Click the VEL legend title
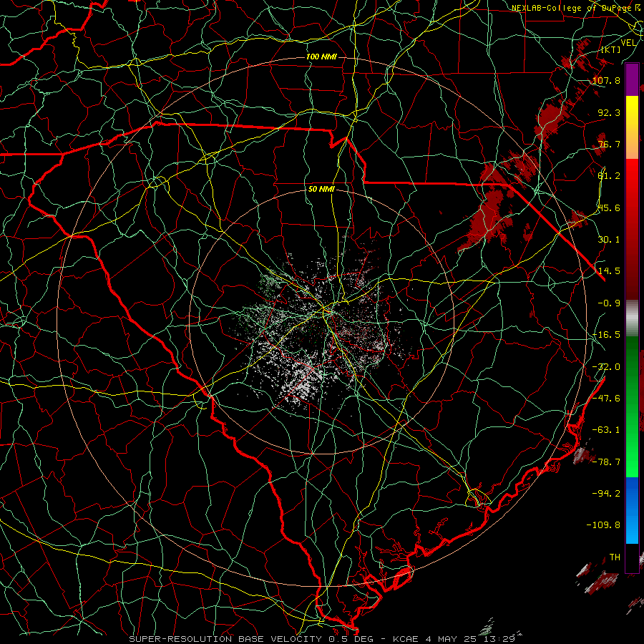 628,43
